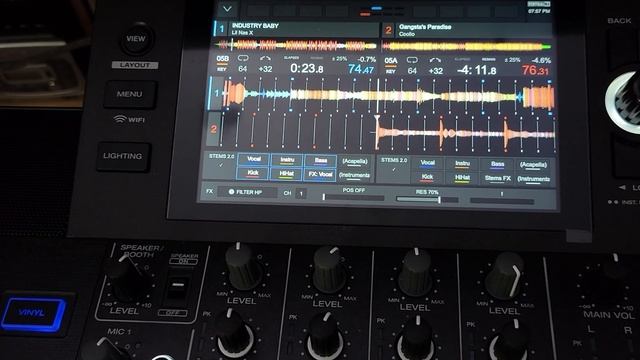Viewport: 640px width, 360px height.
Task: Tap deck 1 loop icon
Action: coord(243,58)
